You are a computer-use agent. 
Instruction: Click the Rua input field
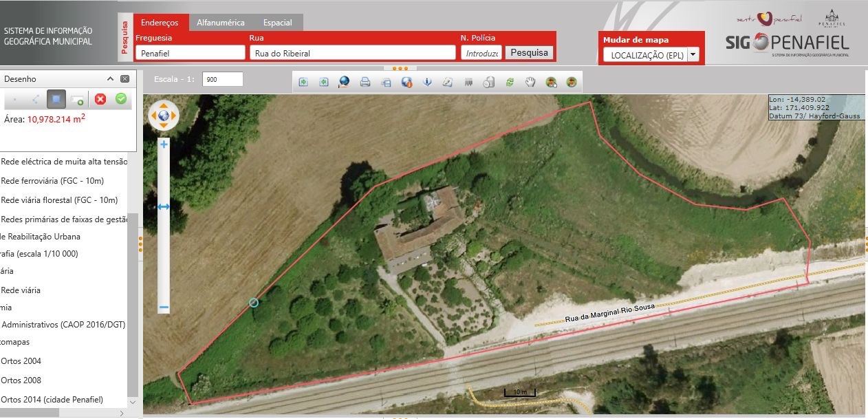point(352,53)
